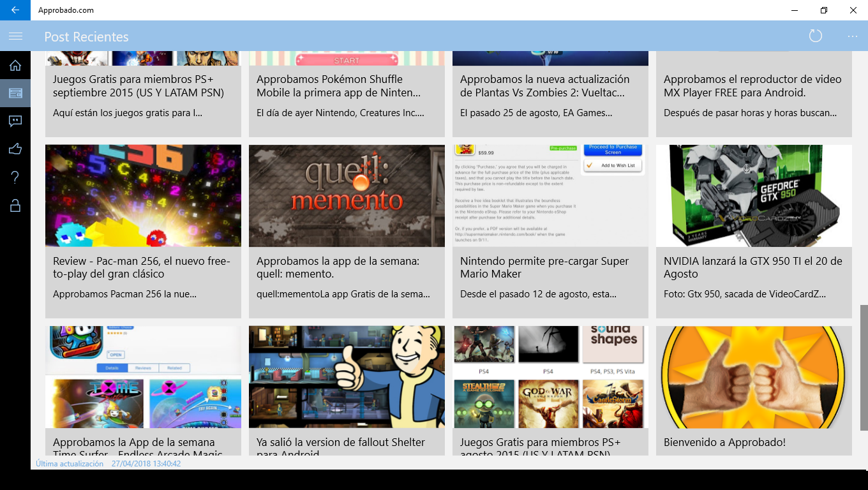This screenshot has width=868, height=490.
Task: Open 'Bienvenido a Approbado!' post title
Action: [x=724, y=442]
